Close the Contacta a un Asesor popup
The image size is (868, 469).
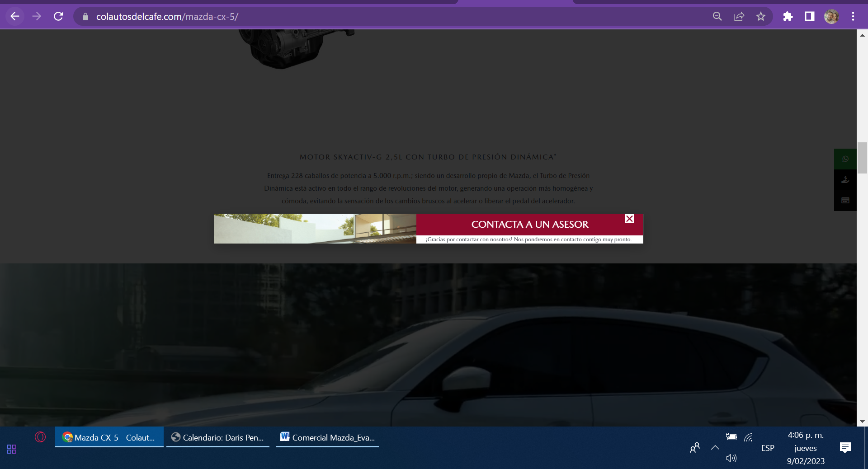coord(630,219)
